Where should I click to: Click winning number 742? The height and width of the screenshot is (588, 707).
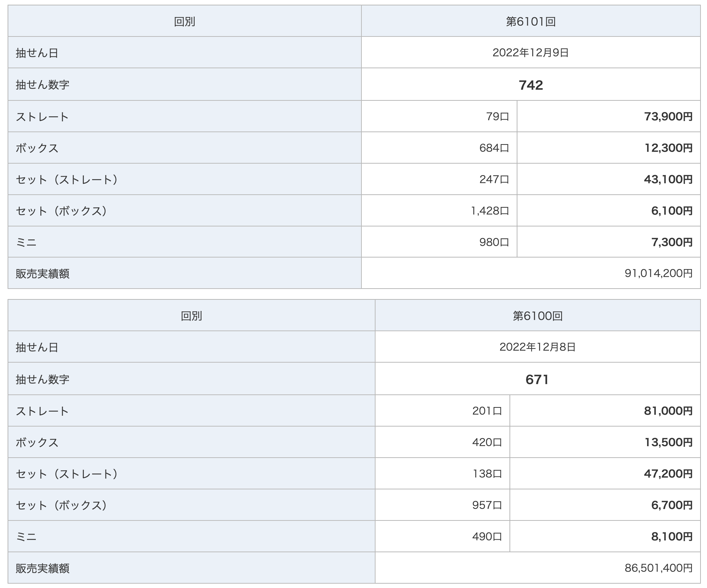(531, 85)
